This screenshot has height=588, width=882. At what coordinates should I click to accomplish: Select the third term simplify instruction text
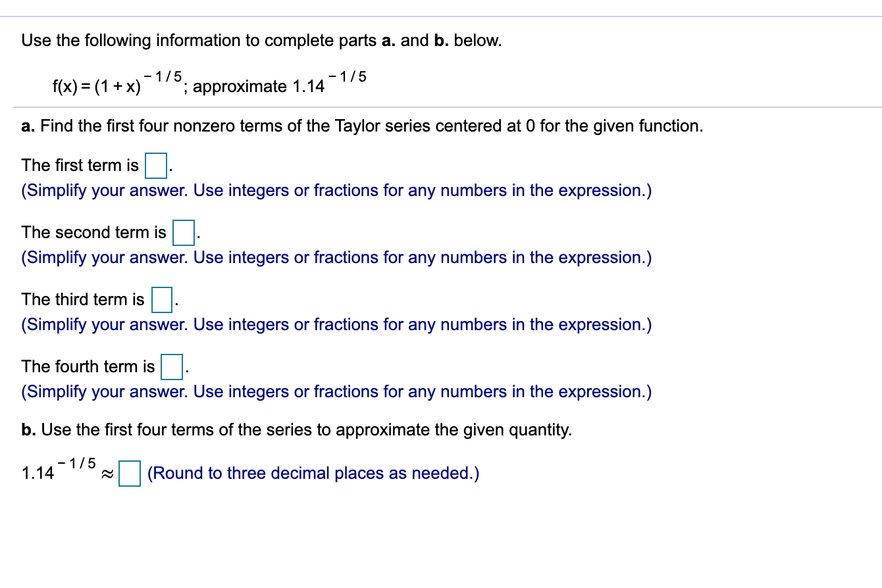pyautogui.click(x=336, y=324)
